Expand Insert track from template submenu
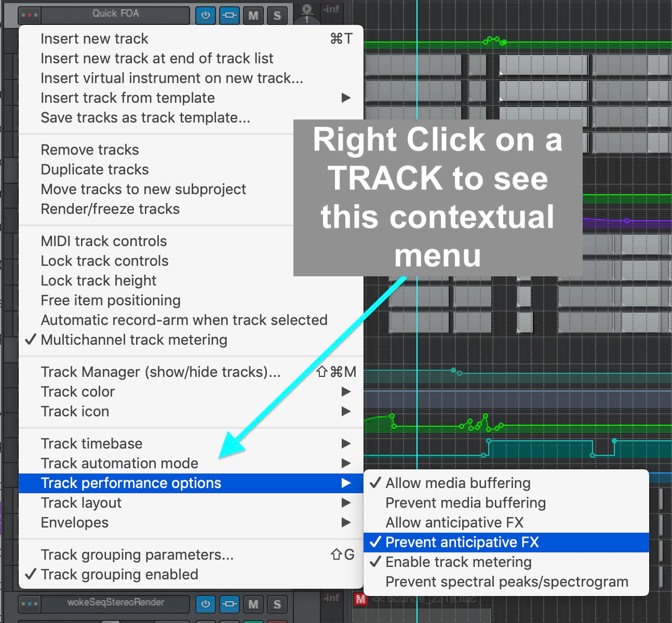 click(191, 98)
